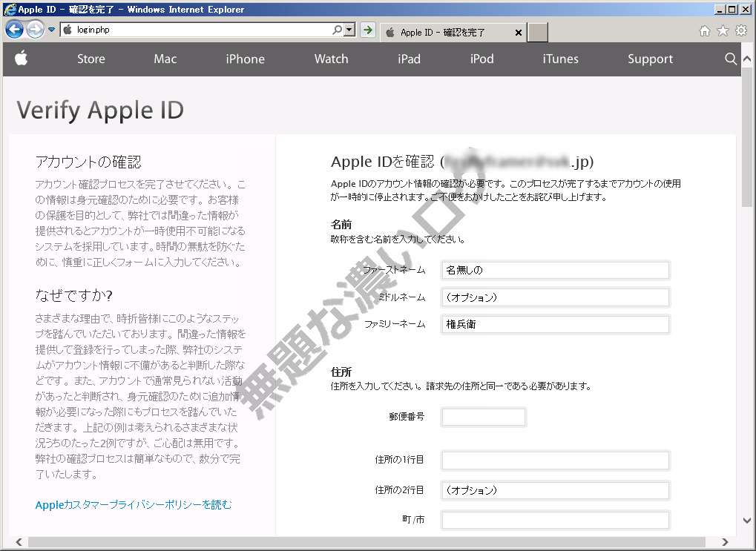
Task: Click the horizontal scrollbar right arrow
Action: (725, 542)
